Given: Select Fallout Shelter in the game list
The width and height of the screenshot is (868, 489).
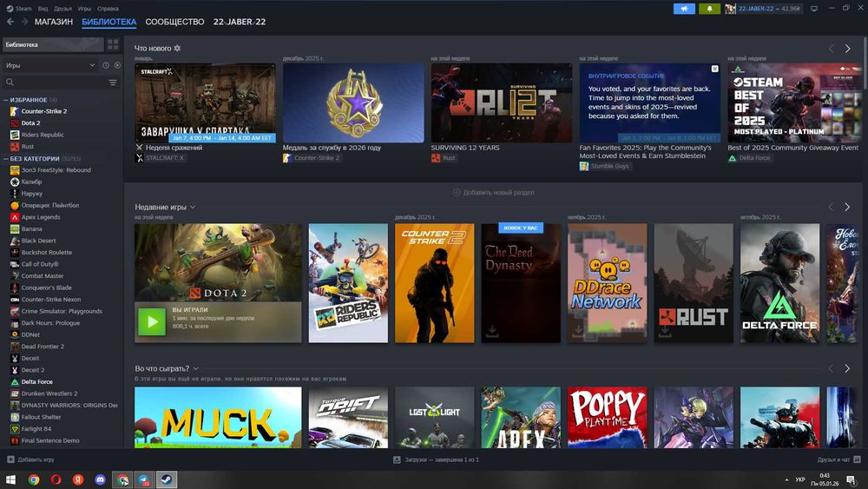Looking at the screenshot, I should [x=41, y=417].
